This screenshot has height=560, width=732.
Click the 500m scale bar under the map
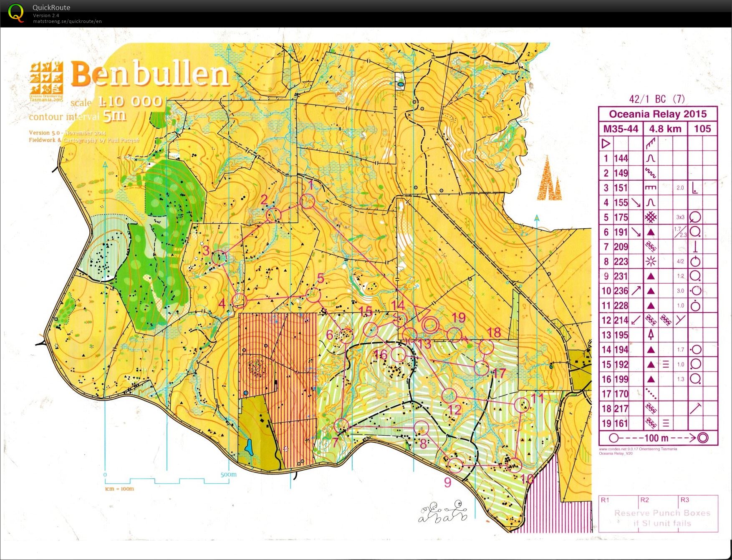pyautogui.click(x=167, y=481)
